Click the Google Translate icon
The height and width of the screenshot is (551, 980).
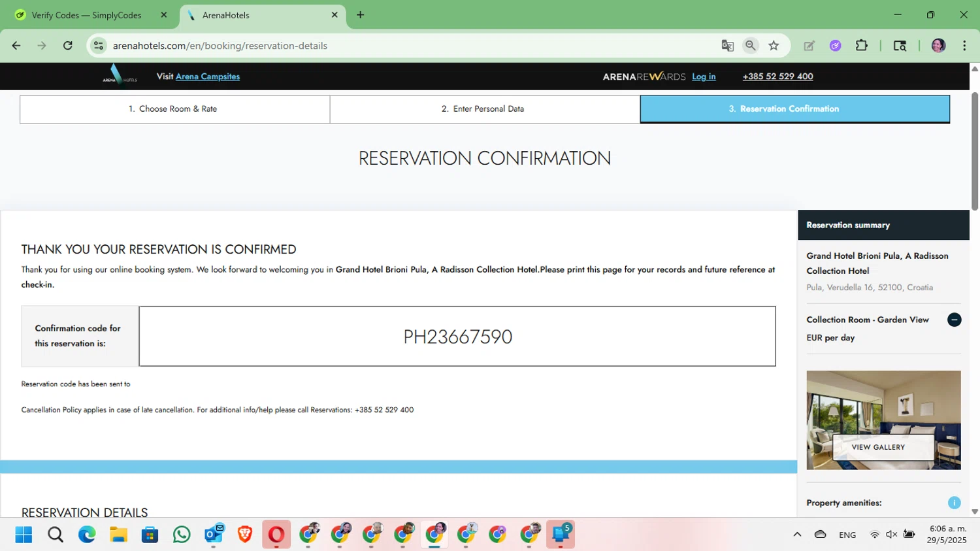tap(727, 46)
